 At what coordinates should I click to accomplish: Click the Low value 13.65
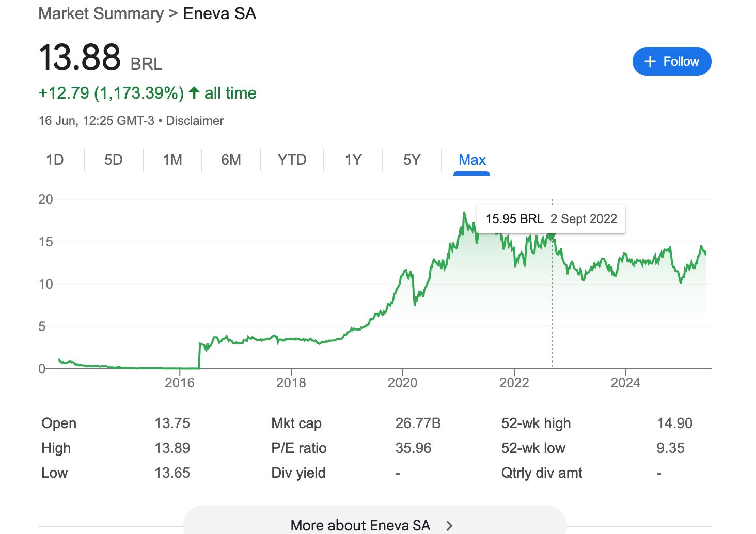click(172, 473)
